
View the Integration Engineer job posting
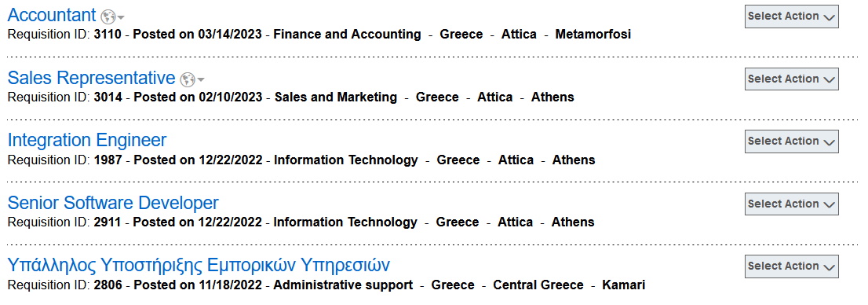tap(87, 140)
